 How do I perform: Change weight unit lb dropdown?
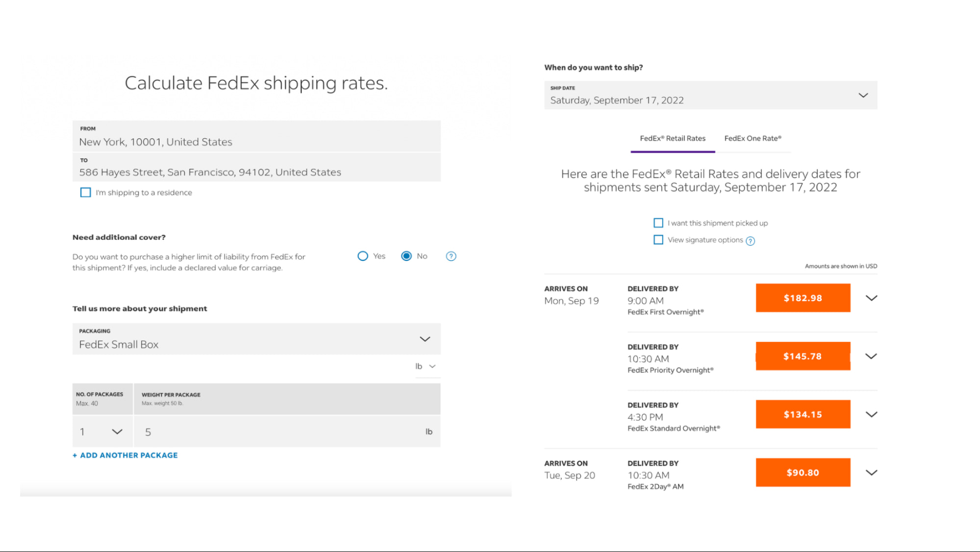click(426, 367)
